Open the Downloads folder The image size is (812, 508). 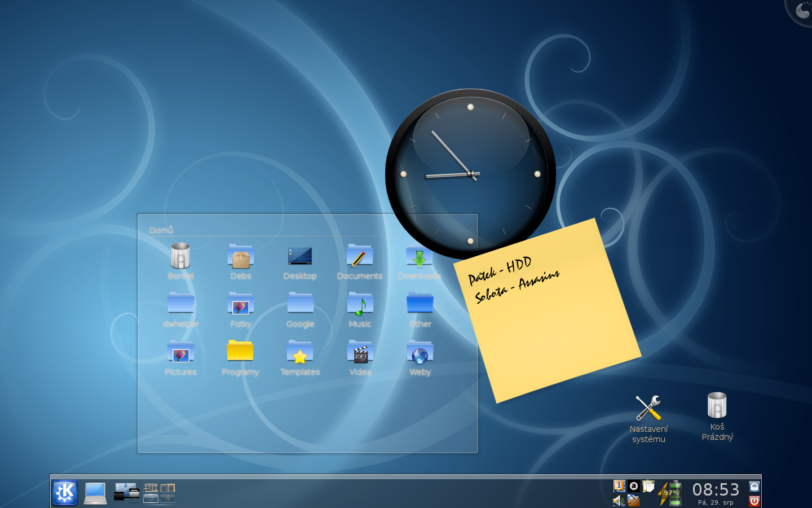pyautogui.click(x=420, y=261)
